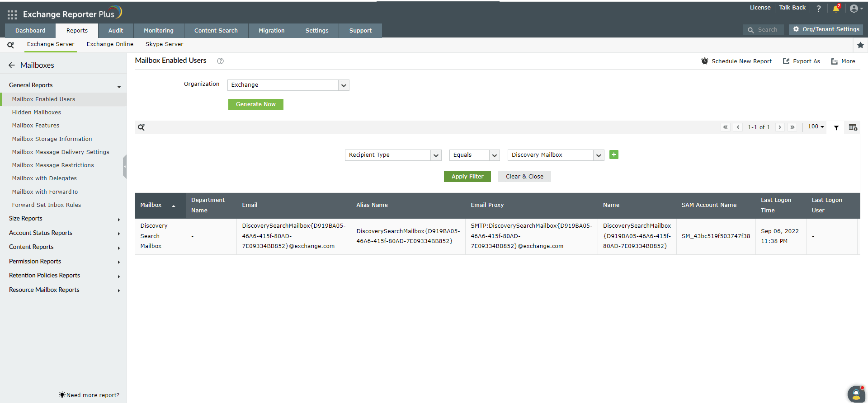Click the Clear & Close button
This screenshot has height=403, width=868.
pyautogui.click(x=524, y=177)
